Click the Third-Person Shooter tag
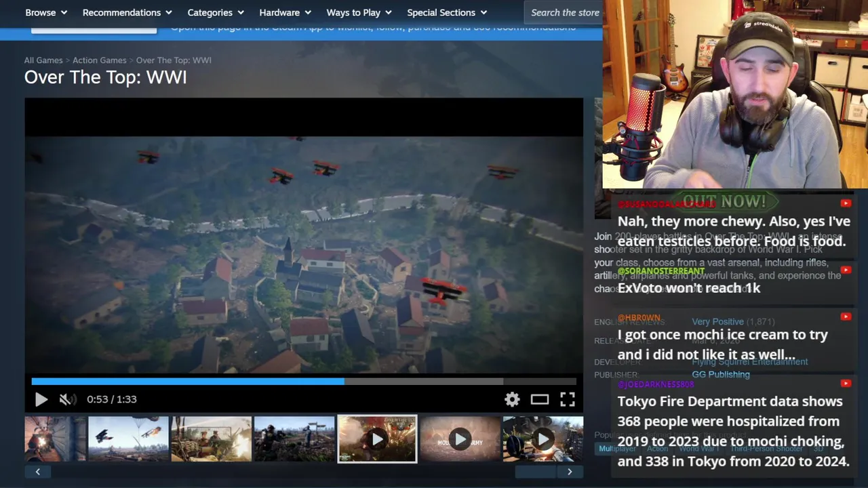 click(x=766, y=449)
